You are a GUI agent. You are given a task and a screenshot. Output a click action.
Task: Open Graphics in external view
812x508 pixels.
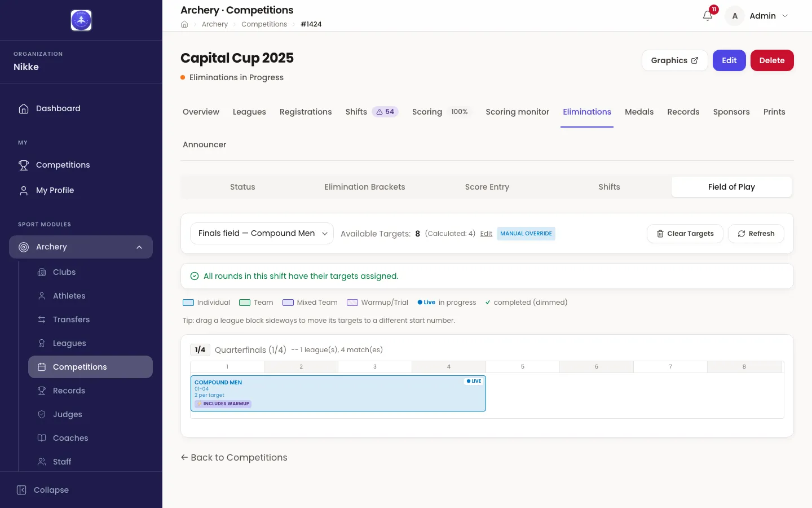[674, 60]
